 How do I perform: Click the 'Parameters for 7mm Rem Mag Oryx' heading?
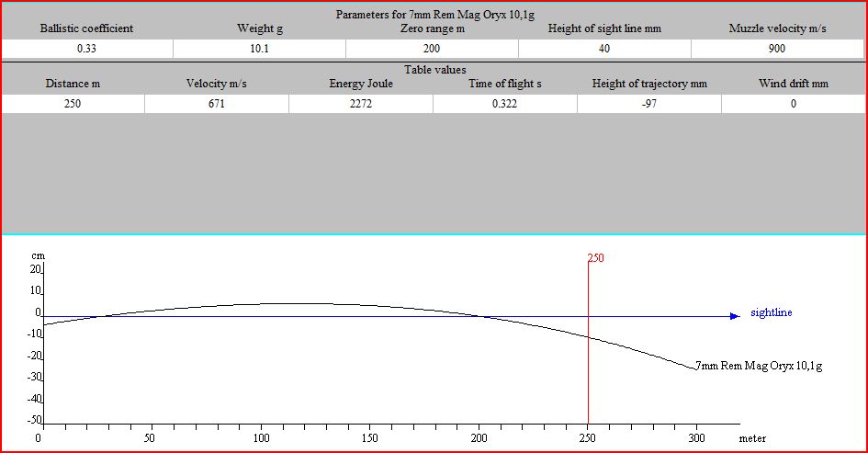point(434,16)
